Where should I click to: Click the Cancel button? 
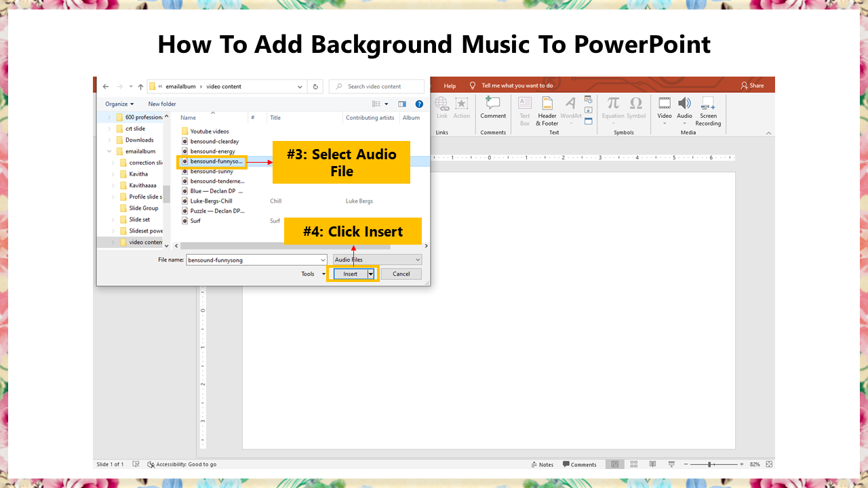click(x=401, y=274)
